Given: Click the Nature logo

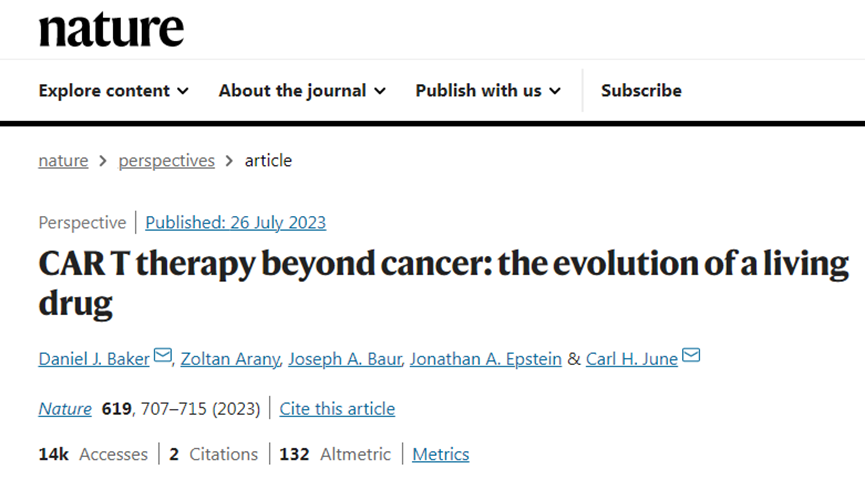Looking at the screenshot, I should (111, 30).
